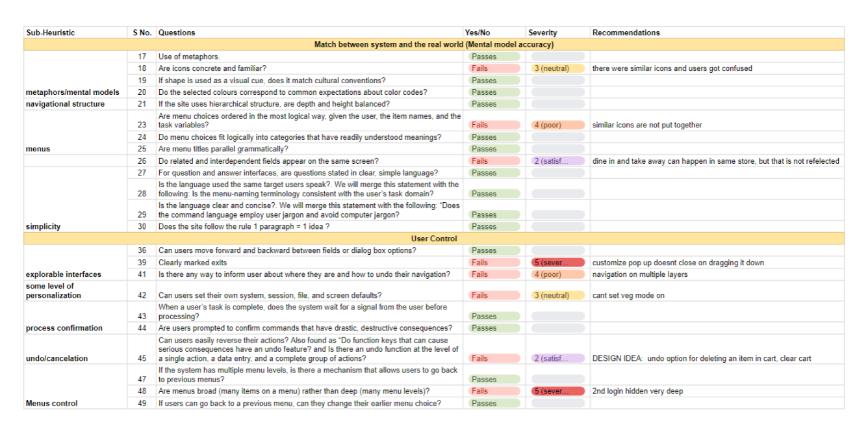This screenshot has height=431, width=868.
Task: Open the Fails chip for row 45
Action: click(x=494, y=358)
